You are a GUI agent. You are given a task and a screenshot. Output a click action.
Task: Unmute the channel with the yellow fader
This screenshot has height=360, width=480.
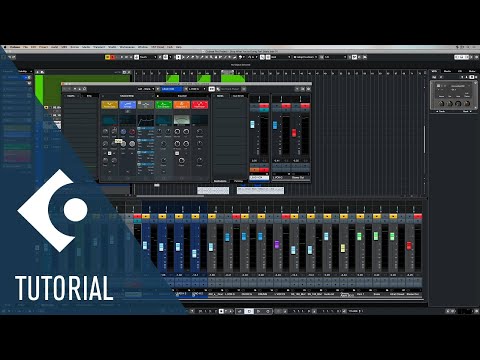tap(344, 216)
